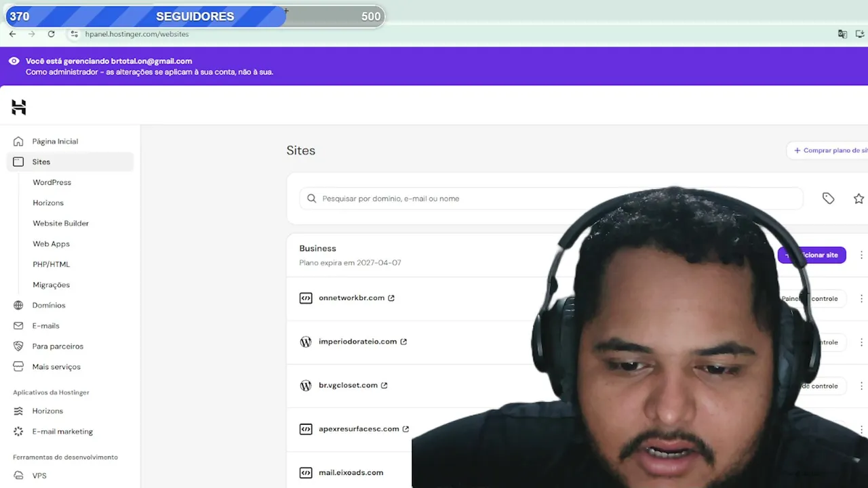Viewport: 868px width, 488px height.
Task: Click the Aplicativos da Hostinger section label
Action: point(51,392)
